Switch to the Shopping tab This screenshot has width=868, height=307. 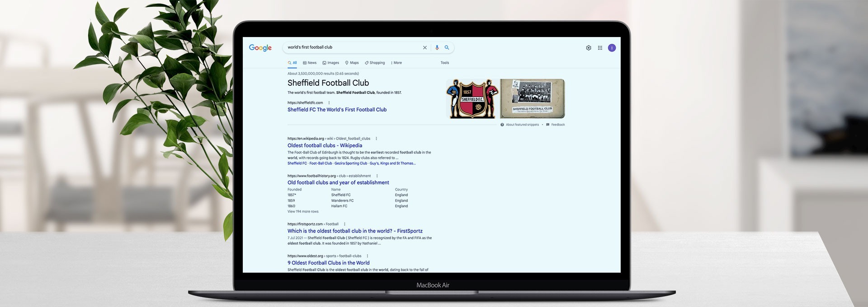click(x=375, y=63)
